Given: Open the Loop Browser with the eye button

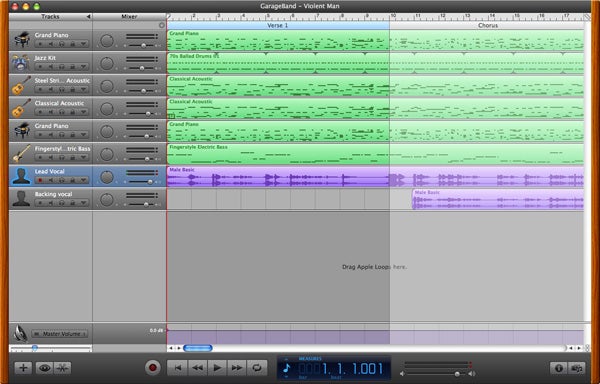Looking at the screenshot, I should tap(44, 368).
